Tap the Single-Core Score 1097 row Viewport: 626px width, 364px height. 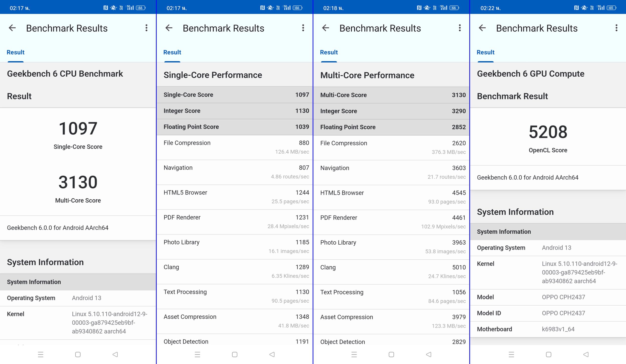[x=235, y=95]
